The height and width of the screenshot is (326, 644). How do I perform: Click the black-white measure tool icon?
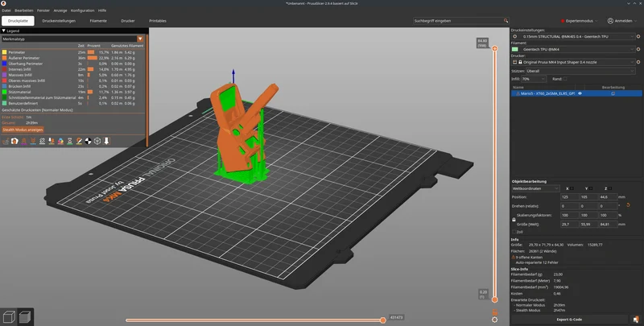point(88,141)
